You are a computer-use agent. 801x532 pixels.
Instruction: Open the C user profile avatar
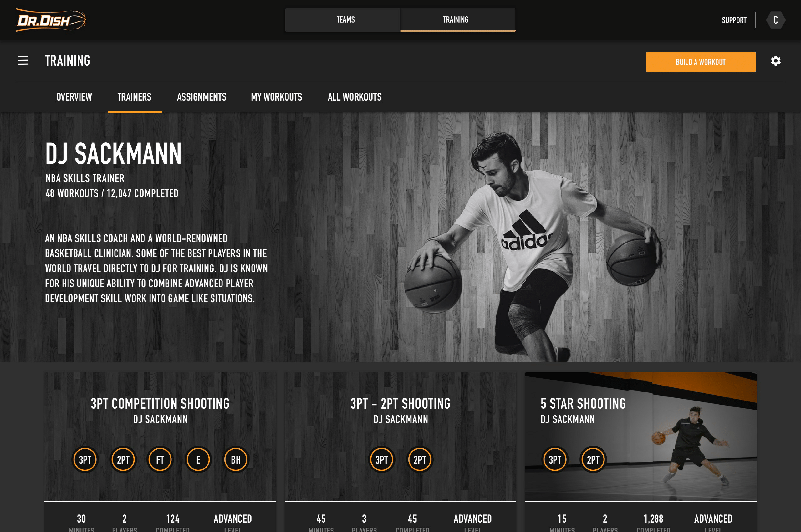pos(776,20)
